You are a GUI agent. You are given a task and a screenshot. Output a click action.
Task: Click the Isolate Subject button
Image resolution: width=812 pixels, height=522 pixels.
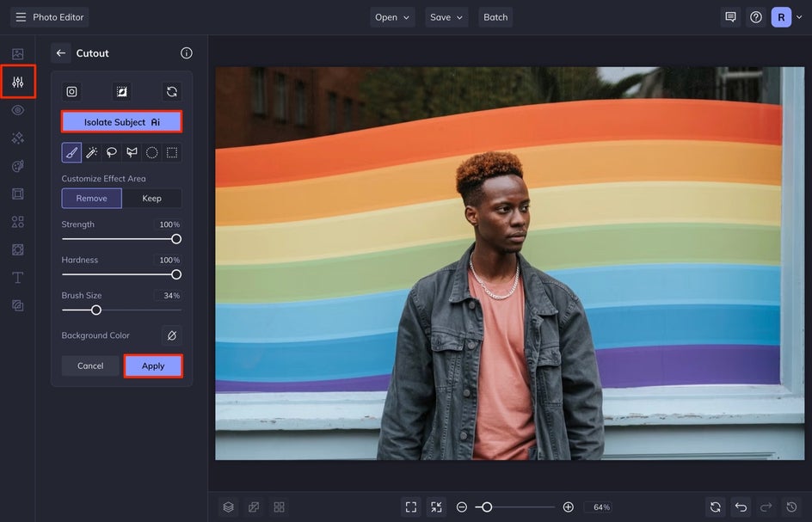click(x=121, y=122)
